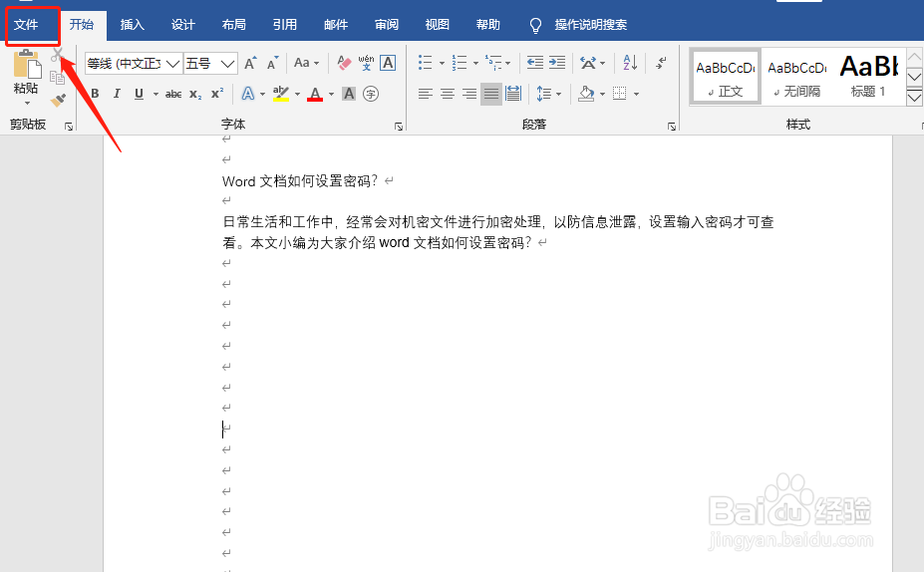Toggle justify alignment
Image resolution: width=924 pixels, height=572 pixels.
point(490,94)
